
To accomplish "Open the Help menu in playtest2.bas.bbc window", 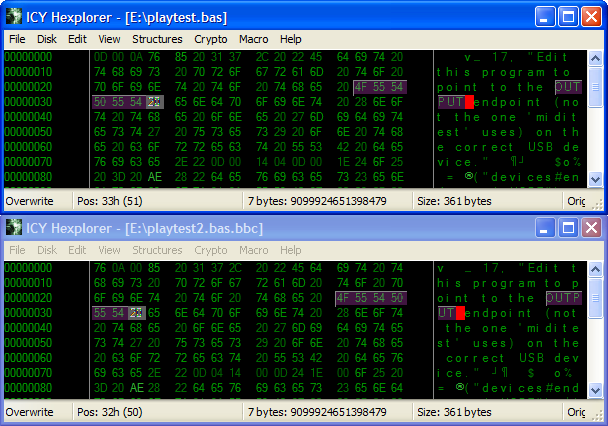I will click(x=290, y=250).
